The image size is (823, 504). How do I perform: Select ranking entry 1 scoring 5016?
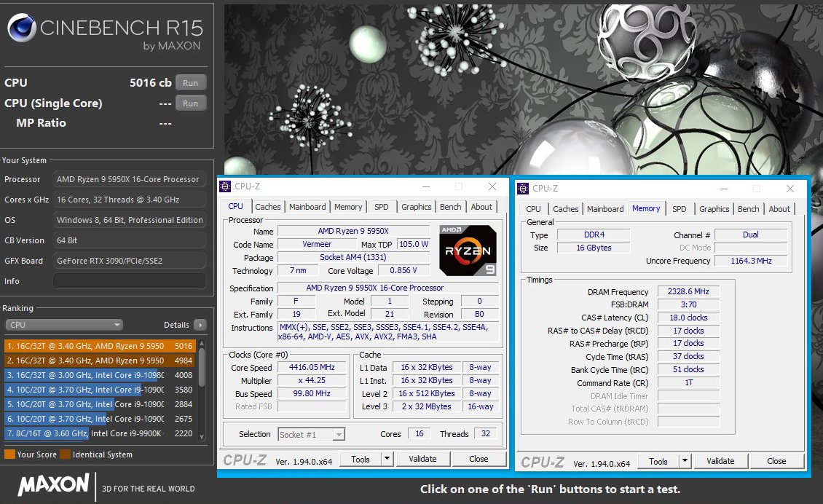100,346
